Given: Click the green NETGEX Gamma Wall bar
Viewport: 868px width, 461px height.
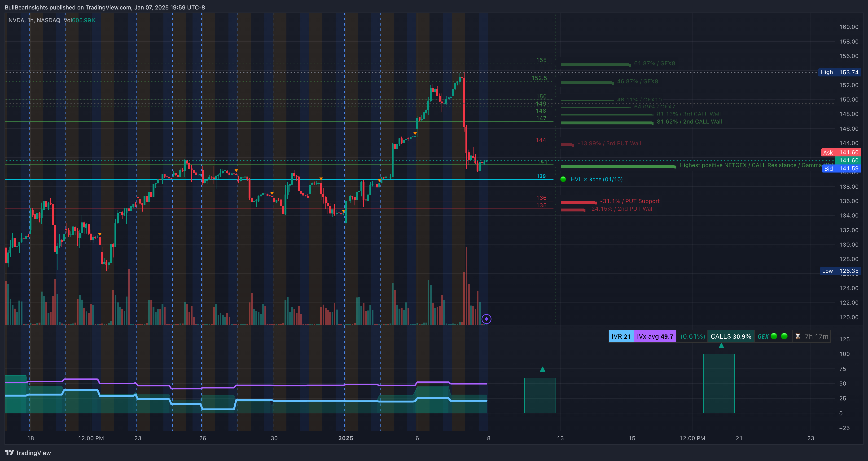Looking at the screenshot, I should 618,166.
